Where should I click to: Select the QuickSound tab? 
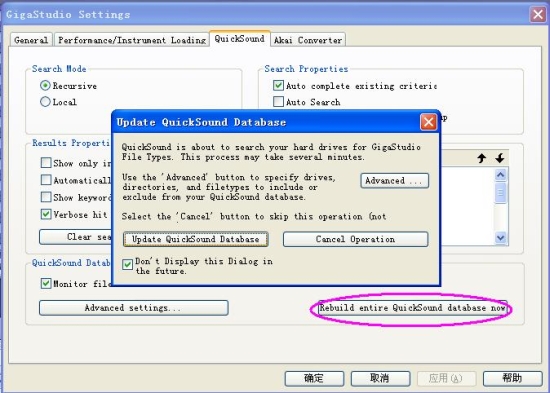point(240,39)
